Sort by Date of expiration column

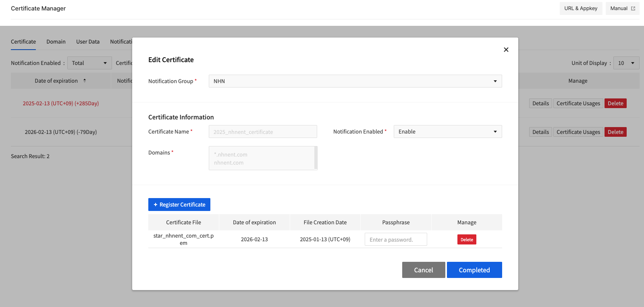[84, 81]
